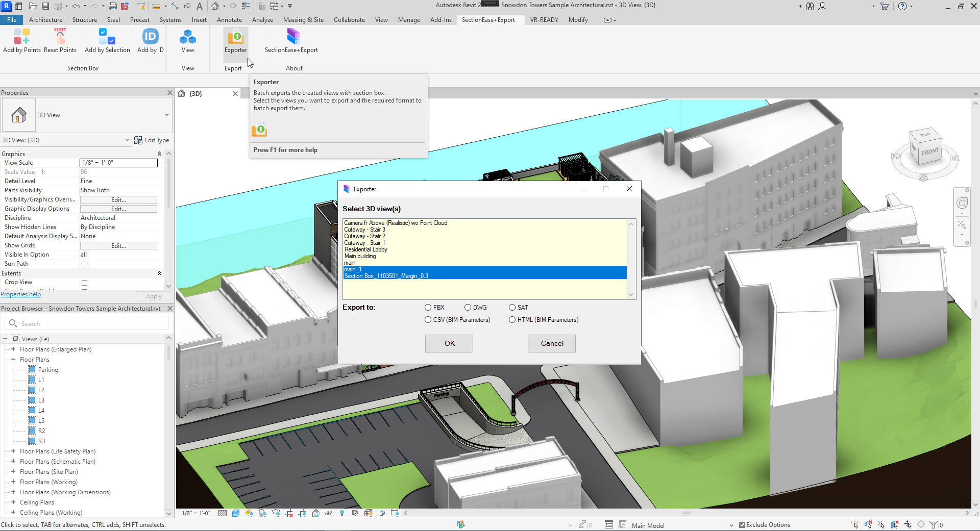
Task: Choose the DWG export option
Action: 468,308
